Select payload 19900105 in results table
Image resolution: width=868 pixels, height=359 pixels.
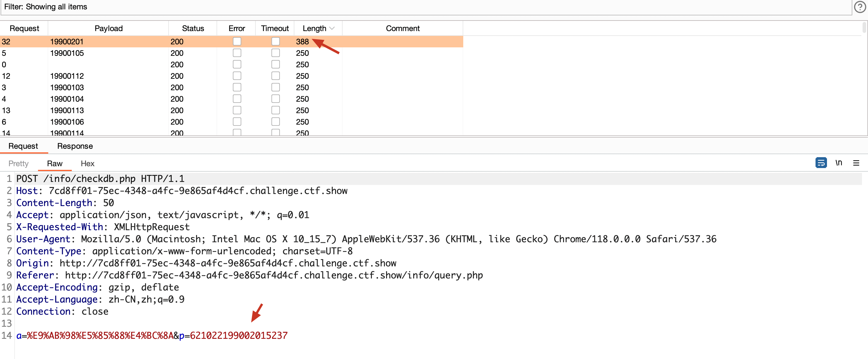(x=67, y=53)
